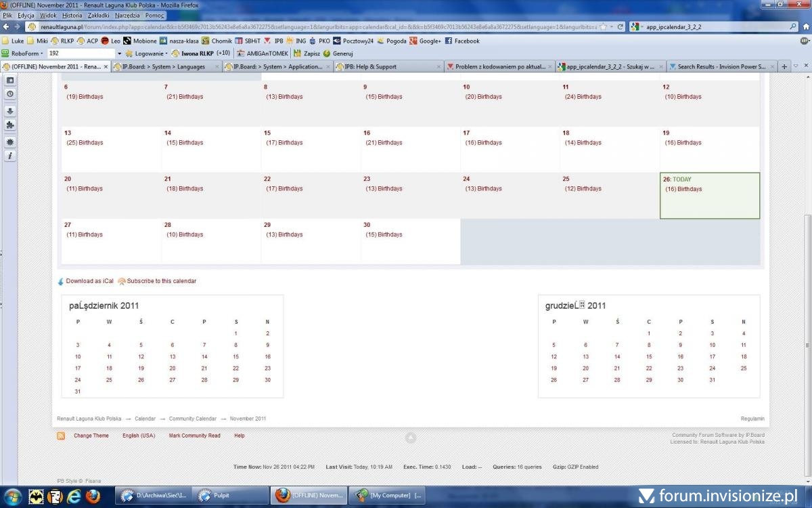The image size is (812, 508).
Task: Click the Subscribe to this calendar link
Action: 161,281
